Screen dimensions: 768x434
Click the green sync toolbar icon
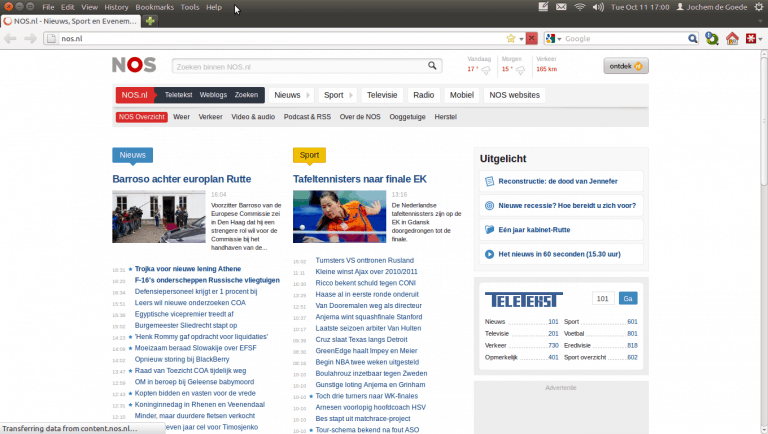712,38
